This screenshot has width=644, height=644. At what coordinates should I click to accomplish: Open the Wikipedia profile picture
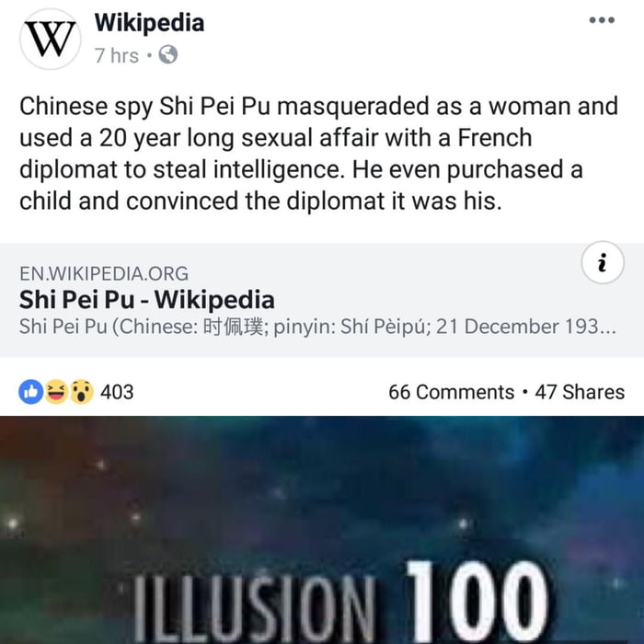click(50, 39)
